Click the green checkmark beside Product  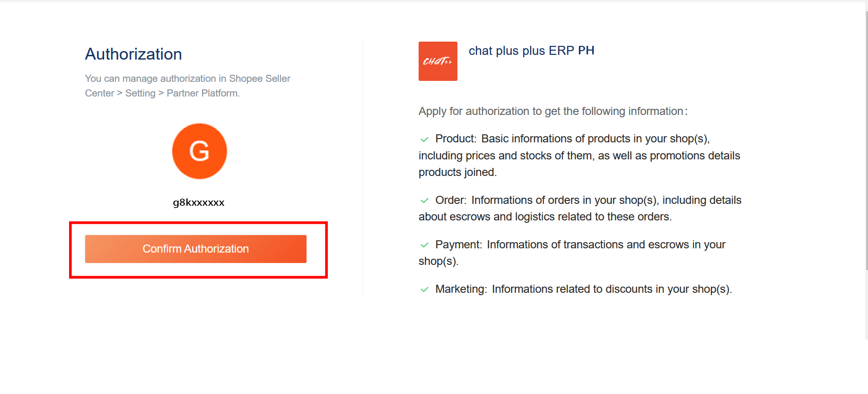(x=424, y=140)
